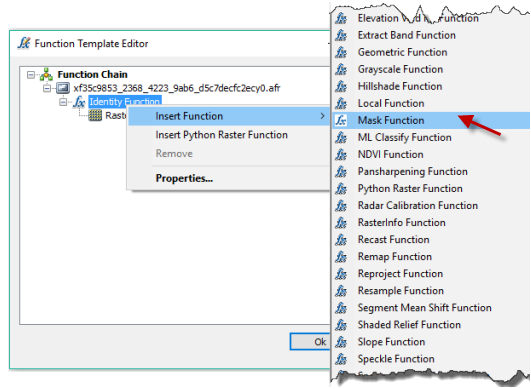
Task: Select the Function Chain label
Action: 92,74
